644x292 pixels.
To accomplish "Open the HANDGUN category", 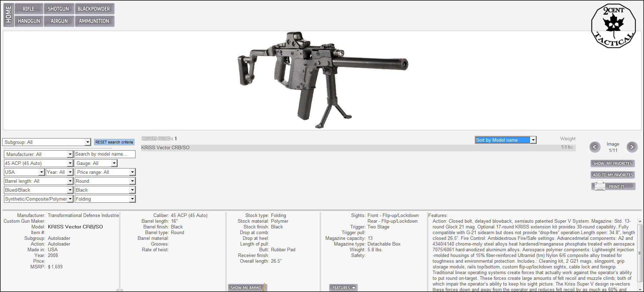I will tap(29, 21).
